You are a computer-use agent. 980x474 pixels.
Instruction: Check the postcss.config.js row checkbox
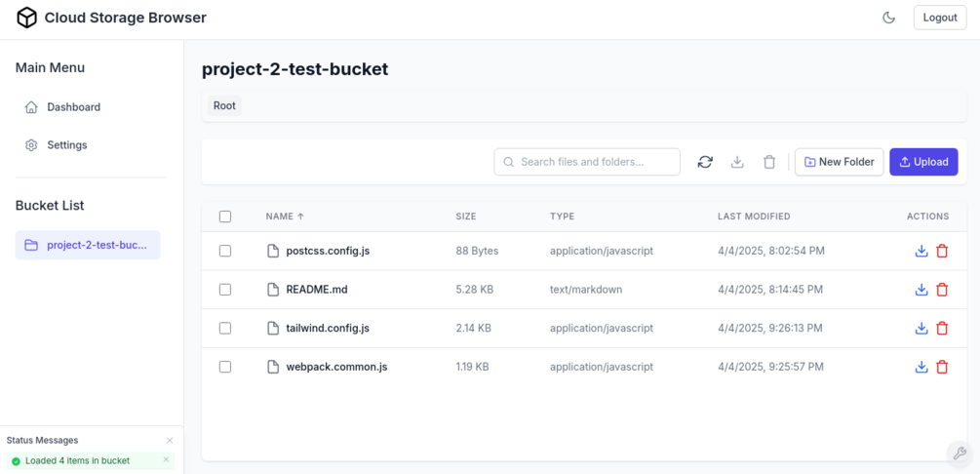click(x=225, y=251)
